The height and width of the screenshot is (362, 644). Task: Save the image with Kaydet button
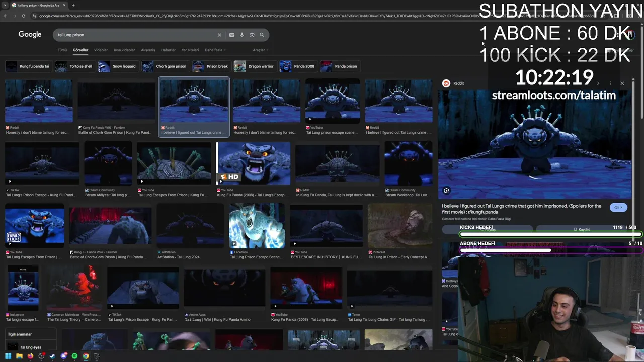pos(582,229)
